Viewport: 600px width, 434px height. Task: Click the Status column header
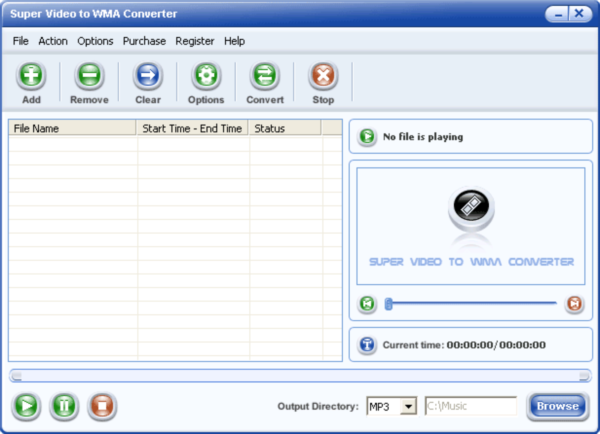tap(285, 128)
